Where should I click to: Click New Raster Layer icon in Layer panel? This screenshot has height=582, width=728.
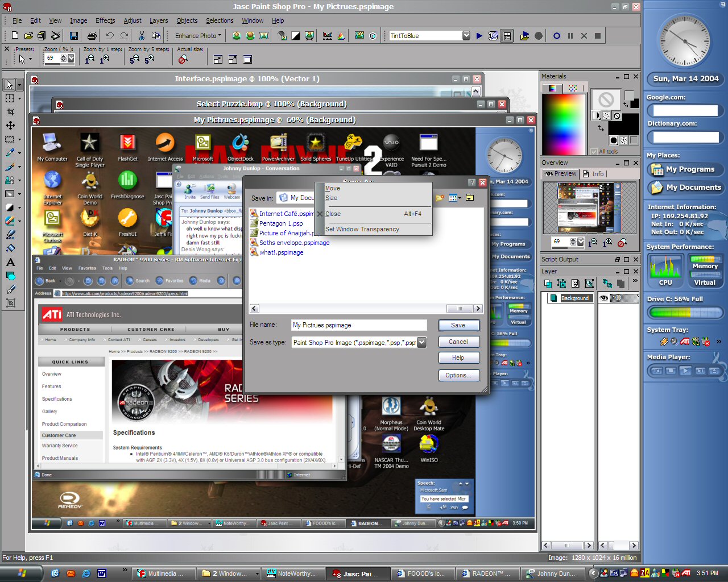[548, 284]
